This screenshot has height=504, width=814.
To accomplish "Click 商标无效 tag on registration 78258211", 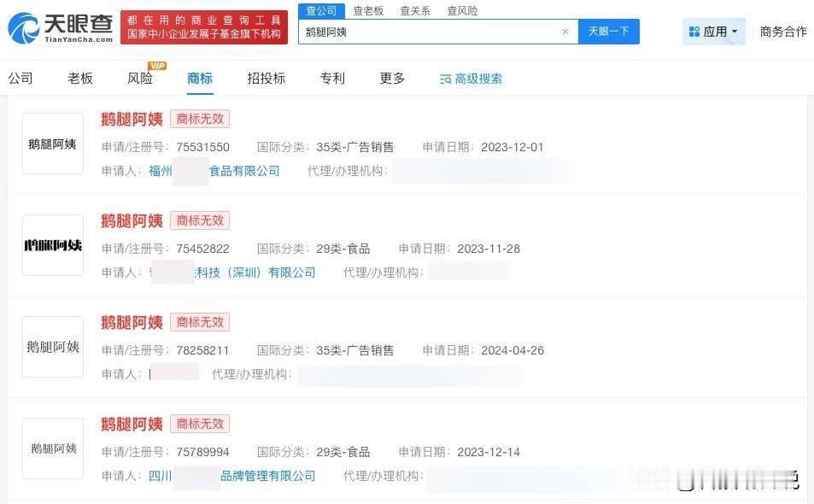I will 200,322.
